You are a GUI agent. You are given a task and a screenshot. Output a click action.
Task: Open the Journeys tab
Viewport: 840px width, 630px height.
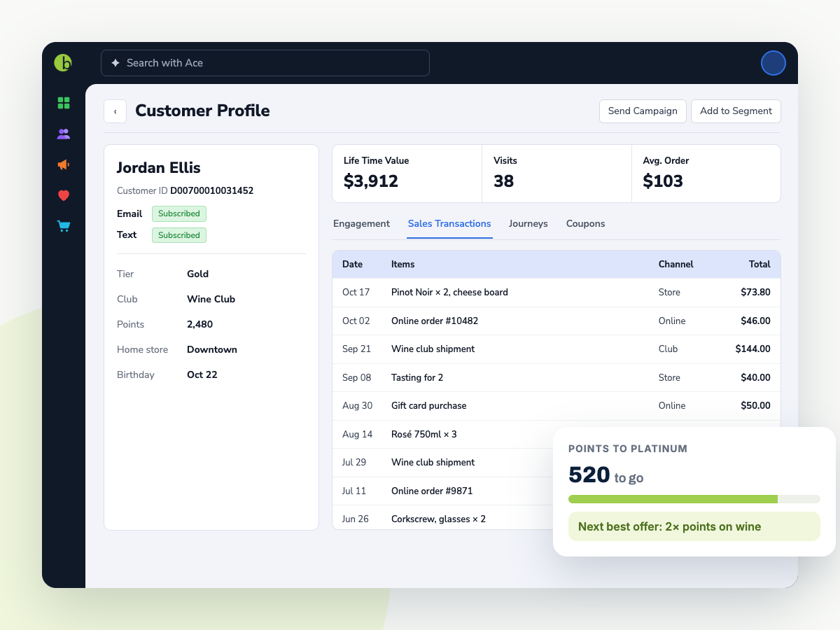click(528, 224)
